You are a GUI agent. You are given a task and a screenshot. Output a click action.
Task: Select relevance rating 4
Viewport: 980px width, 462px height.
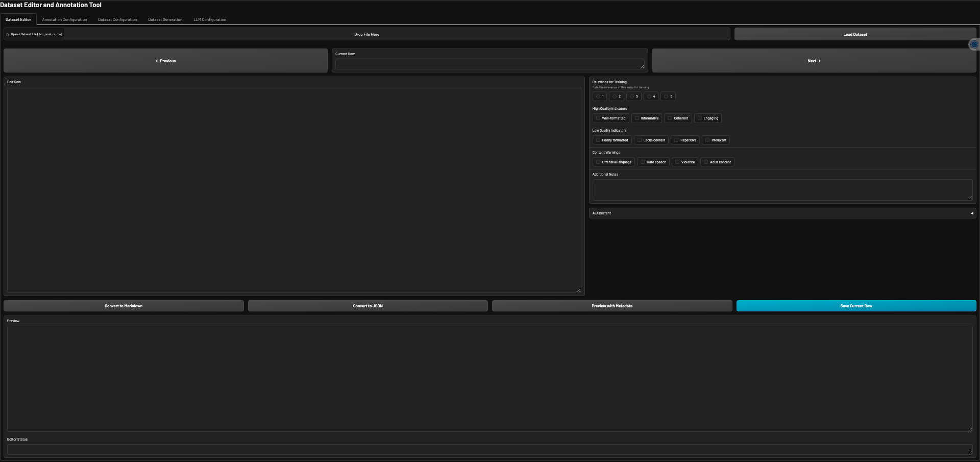click(649, 96)
